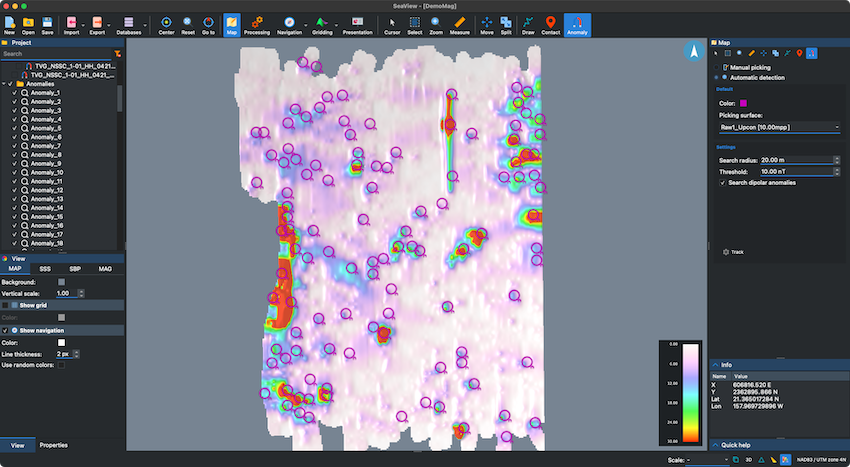850x467 pixels.
Task: Open the Picking surface dropdown
Action: click(x=780, y=127)
